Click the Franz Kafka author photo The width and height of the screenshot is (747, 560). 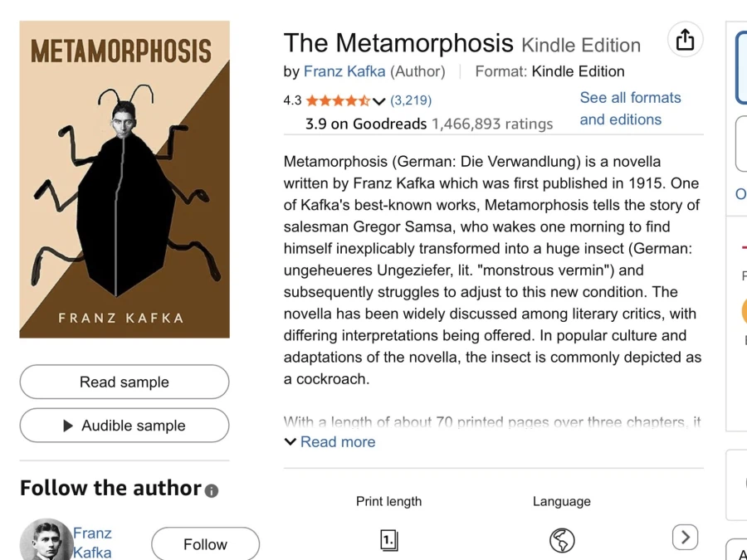(x=46, y=540)
